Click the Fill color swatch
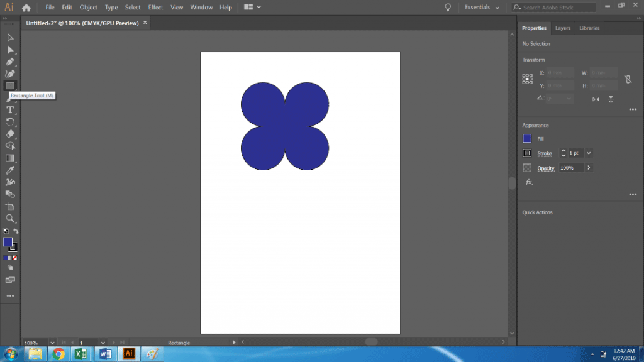 coord(527,138)
